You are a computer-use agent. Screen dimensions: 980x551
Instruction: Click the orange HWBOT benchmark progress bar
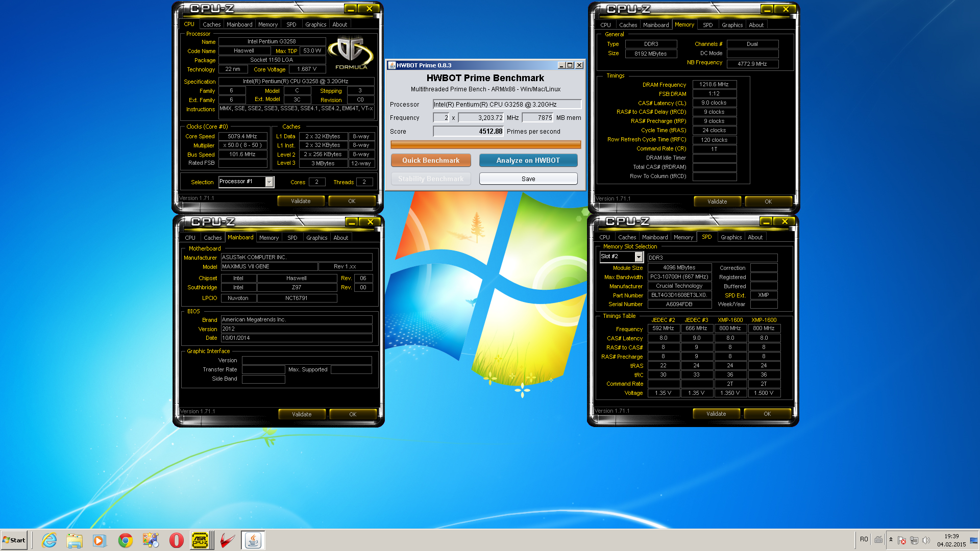point(485,144)
